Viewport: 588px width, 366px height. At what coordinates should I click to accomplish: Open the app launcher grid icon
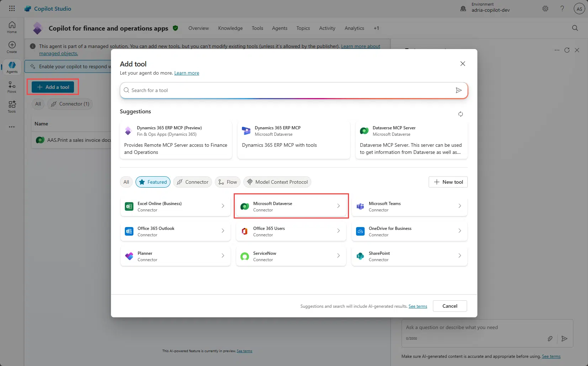pyautogui.click(x=12, y=8)
